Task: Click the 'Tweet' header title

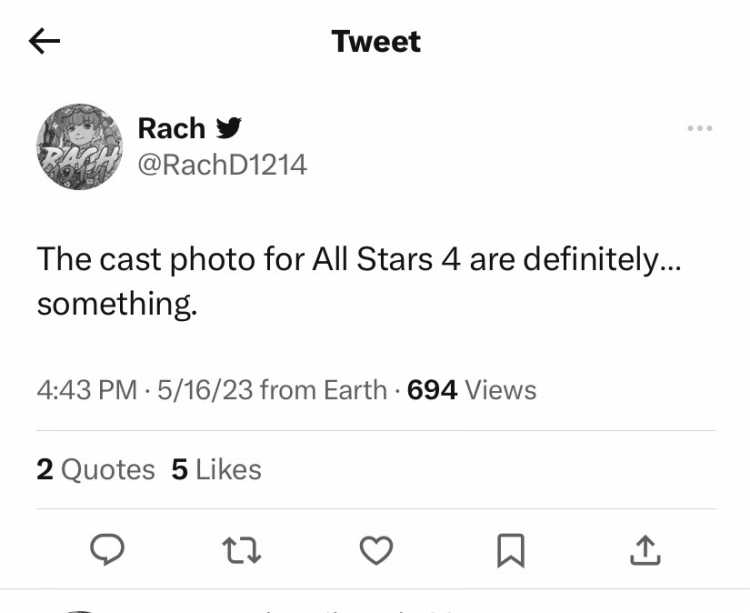Action: (376, 42)
